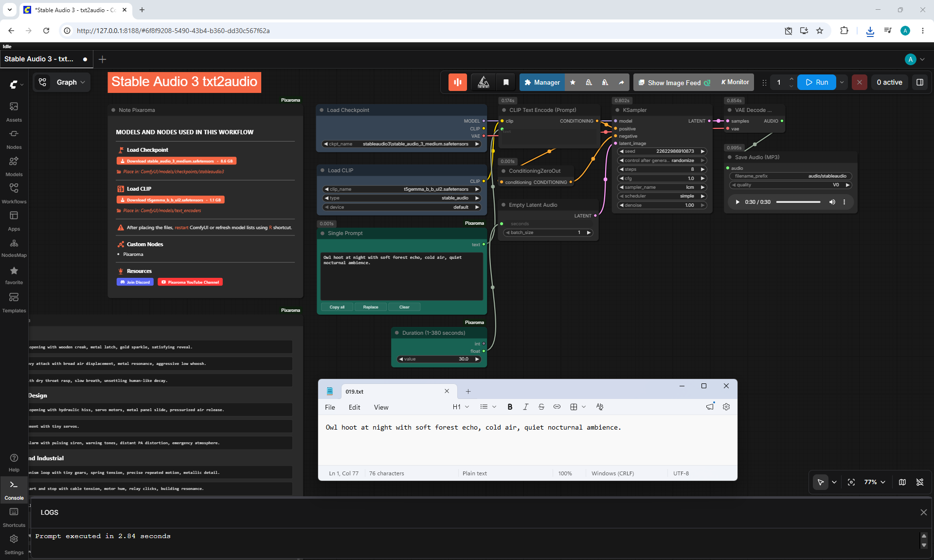This screenshot has height=560, width=934.
Task: Click the orange audio bars toolbar icon
Action: click(457, 82)
